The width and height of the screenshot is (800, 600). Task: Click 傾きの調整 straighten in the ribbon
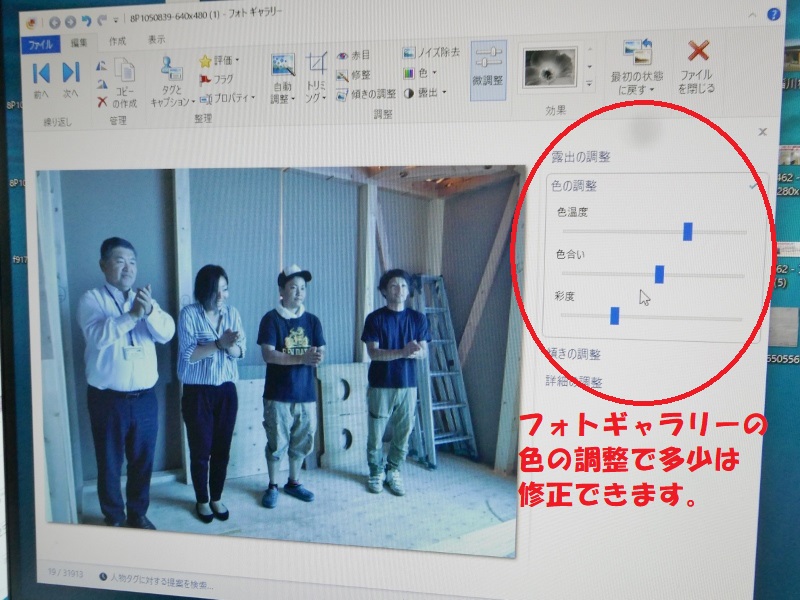point(366,94)
